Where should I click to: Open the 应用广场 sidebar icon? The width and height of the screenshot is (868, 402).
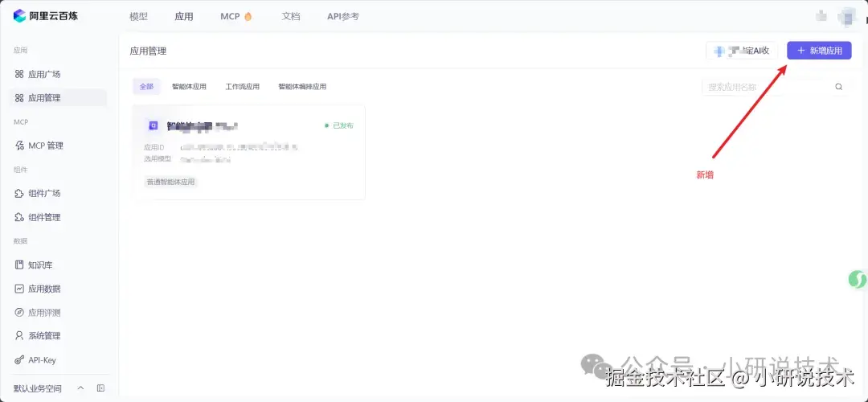(x=18, y=74)
